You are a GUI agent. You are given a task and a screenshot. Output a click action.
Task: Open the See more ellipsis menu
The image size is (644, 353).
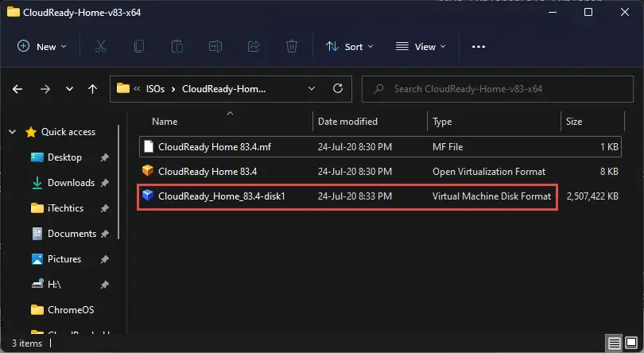coord(479,46)
